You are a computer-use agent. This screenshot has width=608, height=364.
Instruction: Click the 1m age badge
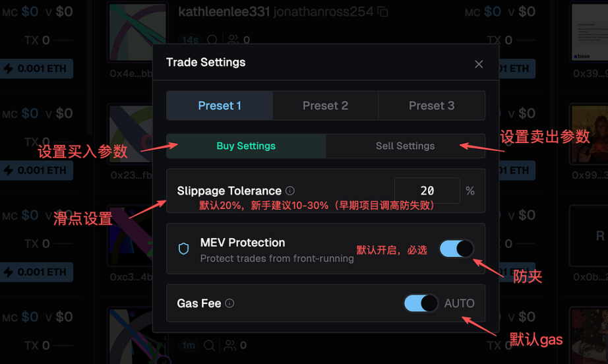(189, 345)
